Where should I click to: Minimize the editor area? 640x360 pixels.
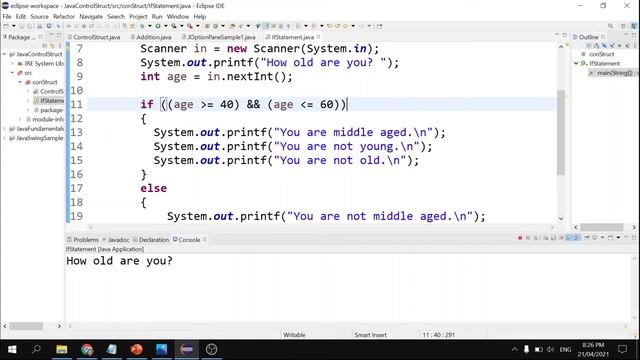(556, 35)
